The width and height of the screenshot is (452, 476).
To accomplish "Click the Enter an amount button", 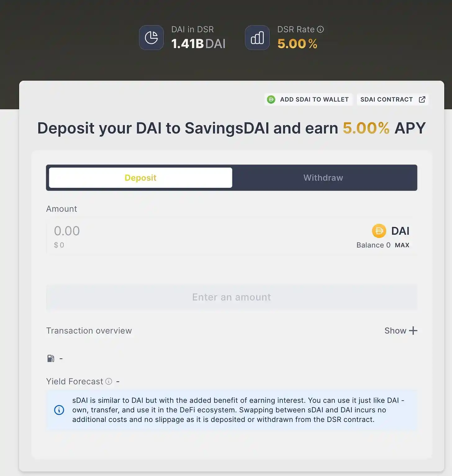I will point(232,297).
